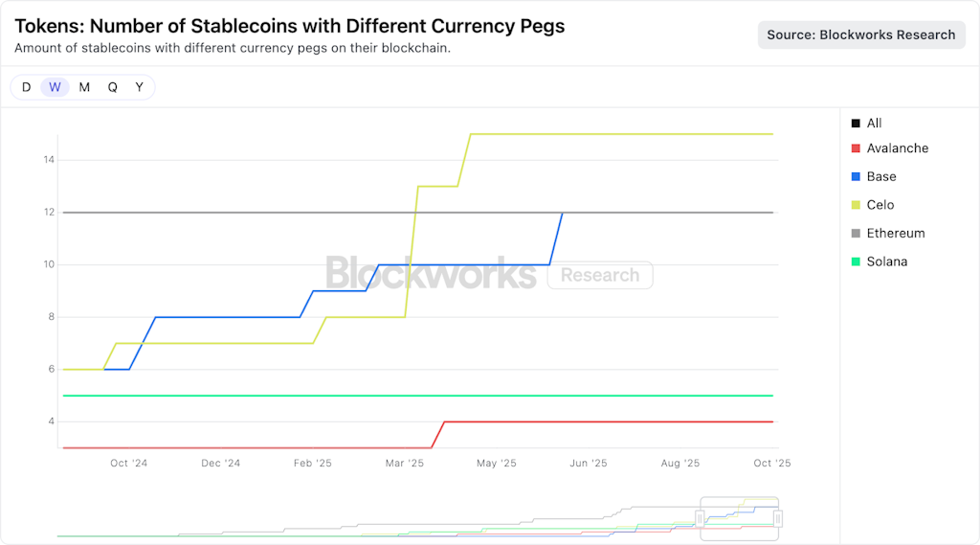The height and width of the screenshot is (545, 980).
Task: Click the green Solana legend swatch
Action: pyautogui.click(x=856, y=261)
